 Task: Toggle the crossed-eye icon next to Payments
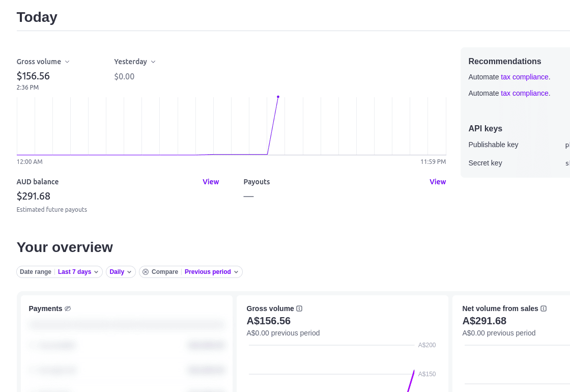pyautogui.click(x=68, y=309)
